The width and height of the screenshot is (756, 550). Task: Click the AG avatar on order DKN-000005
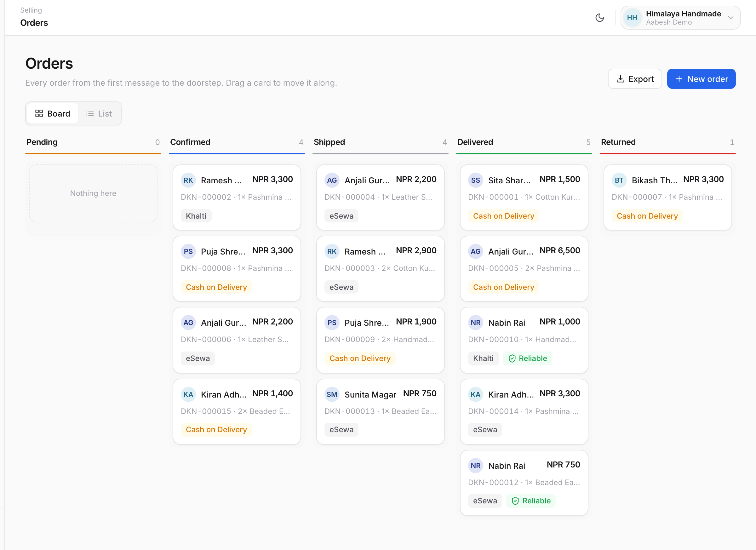tap(475, 252)
